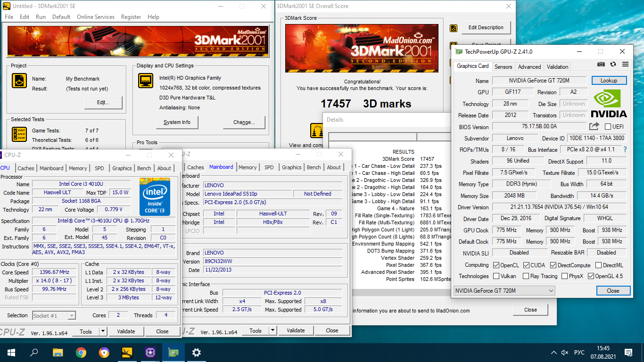Toggle the UEFI checkbox in GPU-Z
Image resolution: width=644 pixels, height=362 pixels.
(608, 126)
